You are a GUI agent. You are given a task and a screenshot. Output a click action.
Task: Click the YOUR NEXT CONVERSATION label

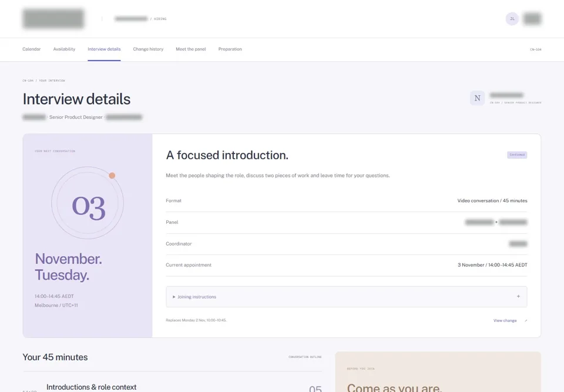pos(55,151)
